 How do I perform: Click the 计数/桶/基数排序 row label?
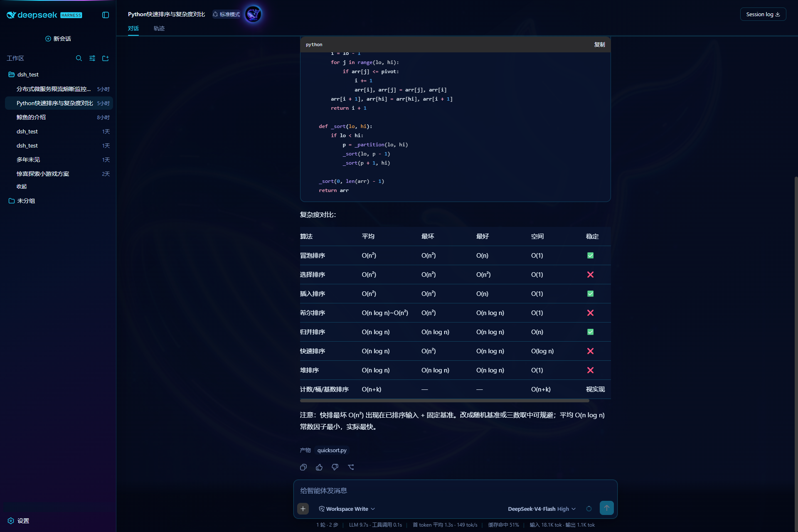324,389
